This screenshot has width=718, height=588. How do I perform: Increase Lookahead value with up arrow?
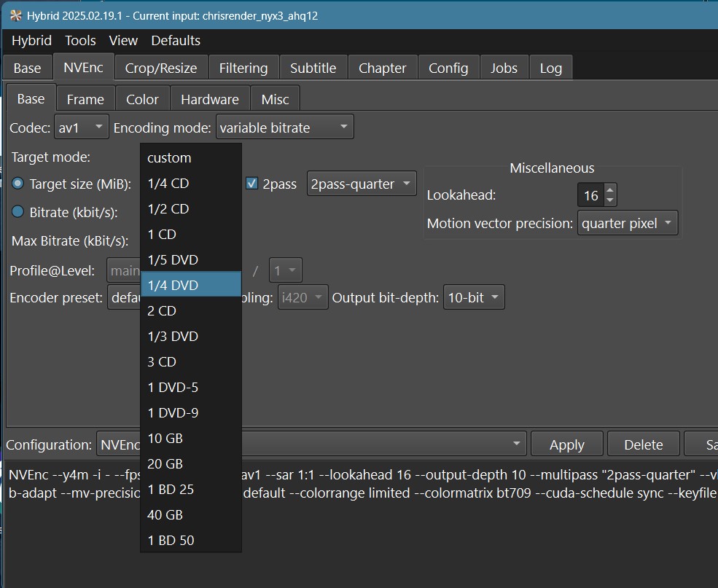pyautogui.click(x=610, y=190)
